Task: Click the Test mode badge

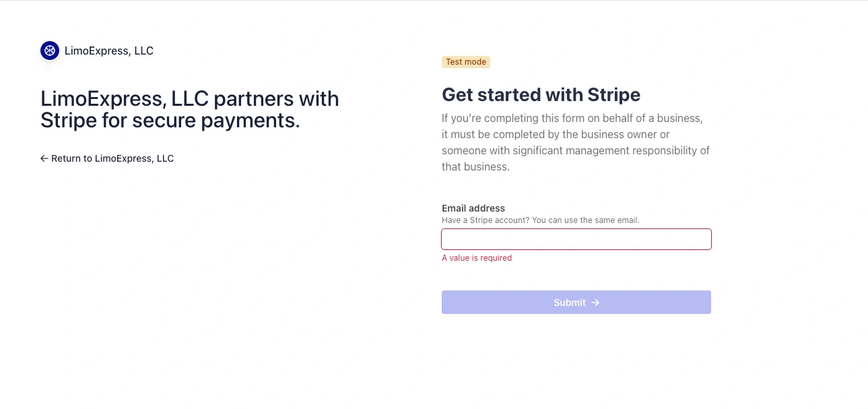Action: (x=466, y=62)
